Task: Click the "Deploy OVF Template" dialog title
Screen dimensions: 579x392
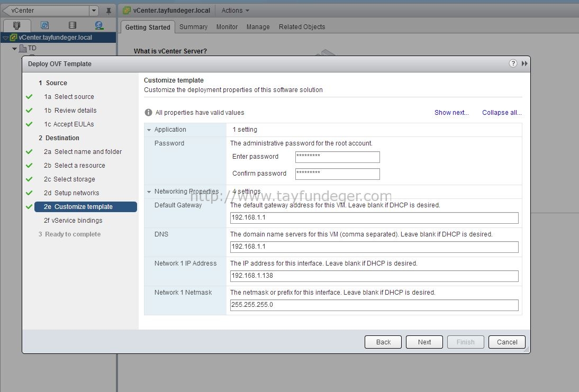Action: coord(60,64)
